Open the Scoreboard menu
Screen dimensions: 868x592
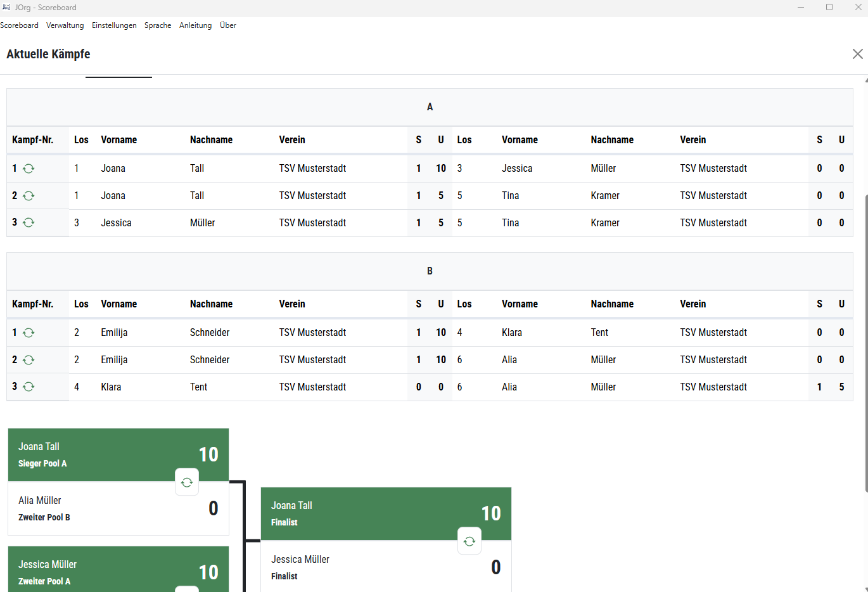20,25
